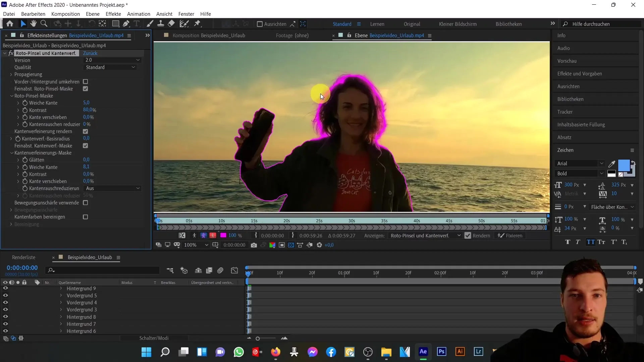This screenshot has width=644, height=362.
Task: Expand Kantenverfeinerungs-Maske settings
Action: tap(11, 153)
